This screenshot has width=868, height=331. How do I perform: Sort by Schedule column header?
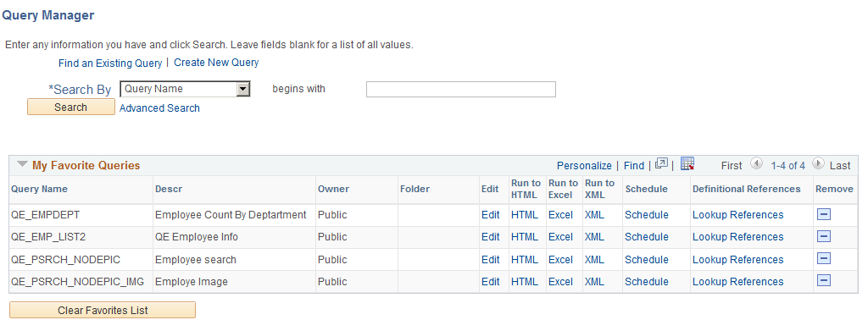point(647,189)
